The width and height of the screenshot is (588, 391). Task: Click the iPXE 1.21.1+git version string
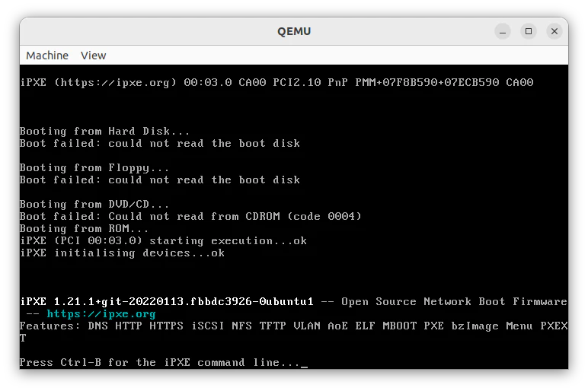click(x=167, y=301)
